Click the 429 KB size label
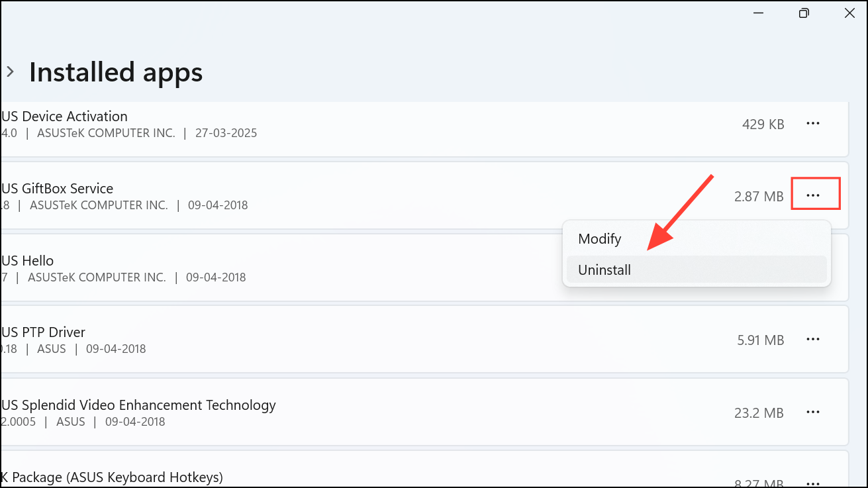The image size is (868, 488). click(763, 124)
